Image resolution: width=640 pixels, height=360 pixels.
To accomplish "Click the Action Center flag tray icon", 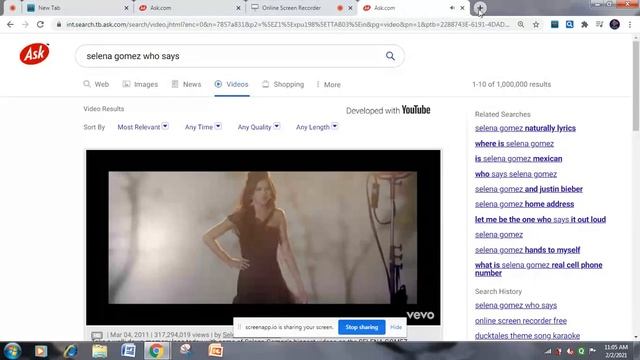I will (x=592, y=351).
